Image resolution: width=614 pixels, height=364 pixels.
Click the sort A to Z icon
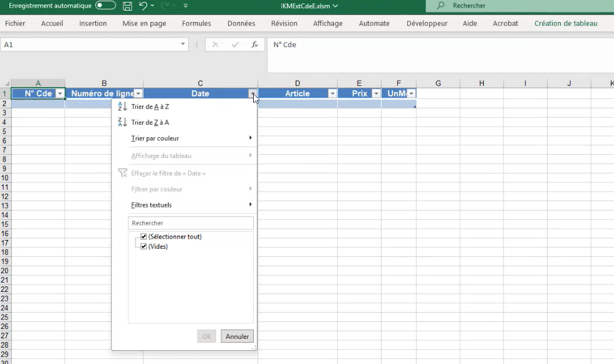point(123,107)
